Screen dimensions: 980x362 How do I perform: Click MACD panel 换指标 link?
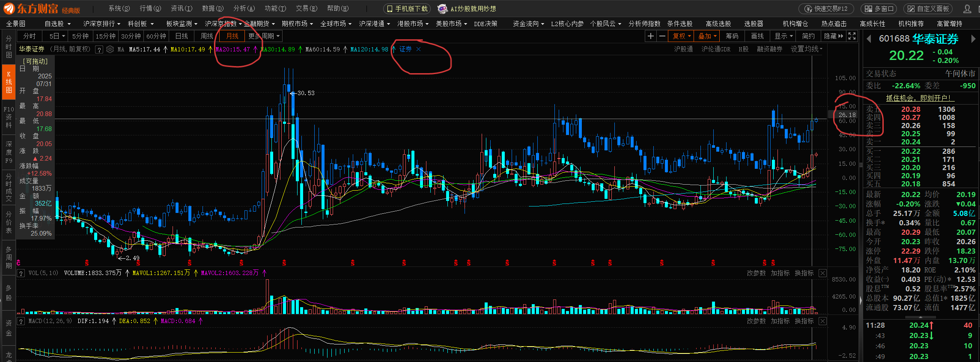coord(804,321)
